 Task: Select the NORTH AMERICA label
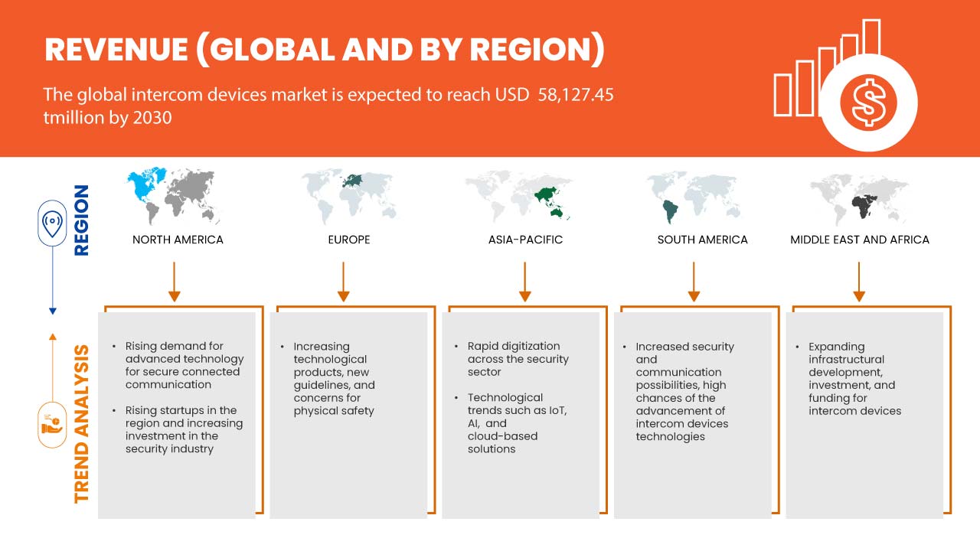[178, 240]
